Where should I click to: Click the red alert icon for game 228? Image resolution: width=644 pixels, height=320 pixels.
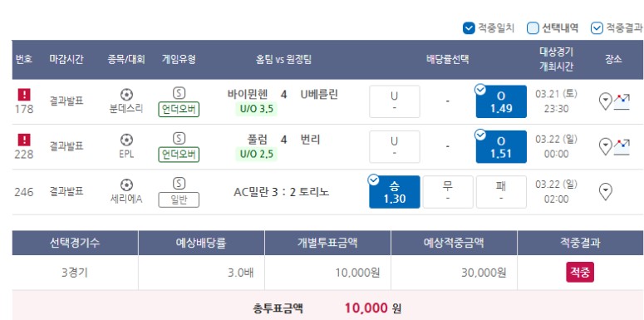pos(24,140)
